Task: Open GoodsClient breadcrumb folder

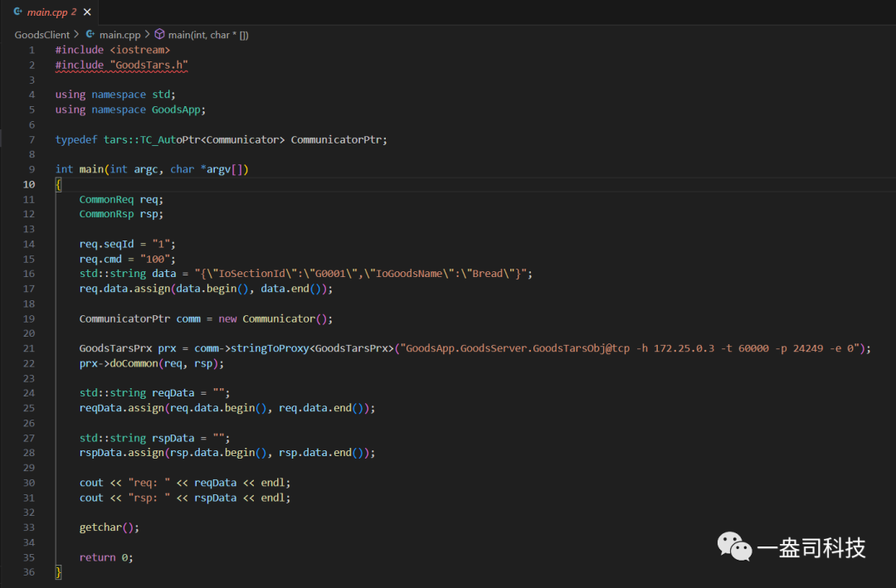Action: pyautogui.click(x=41, y=35)
